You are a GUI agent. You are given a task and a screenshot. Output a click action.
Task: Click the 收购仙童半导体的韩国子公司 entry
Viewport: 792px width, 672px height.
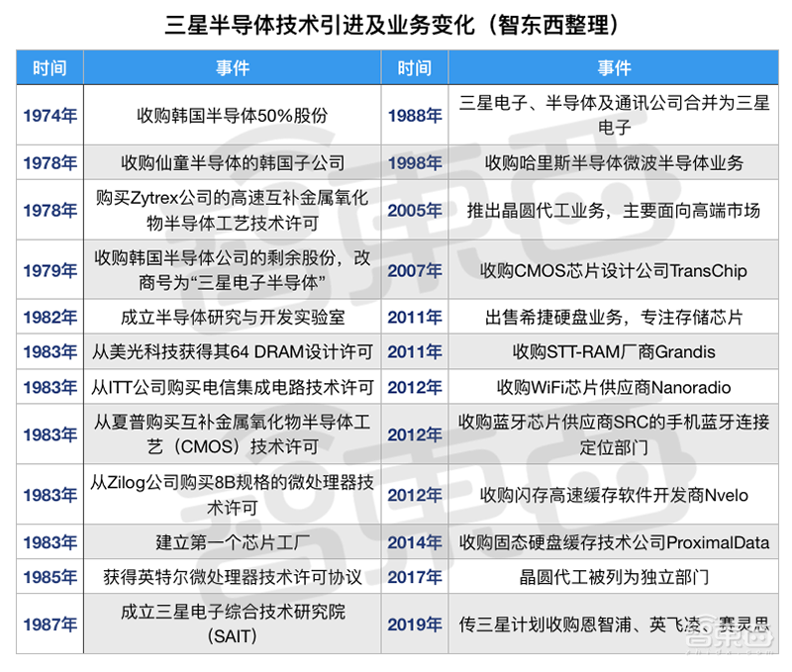pos(231,163)
